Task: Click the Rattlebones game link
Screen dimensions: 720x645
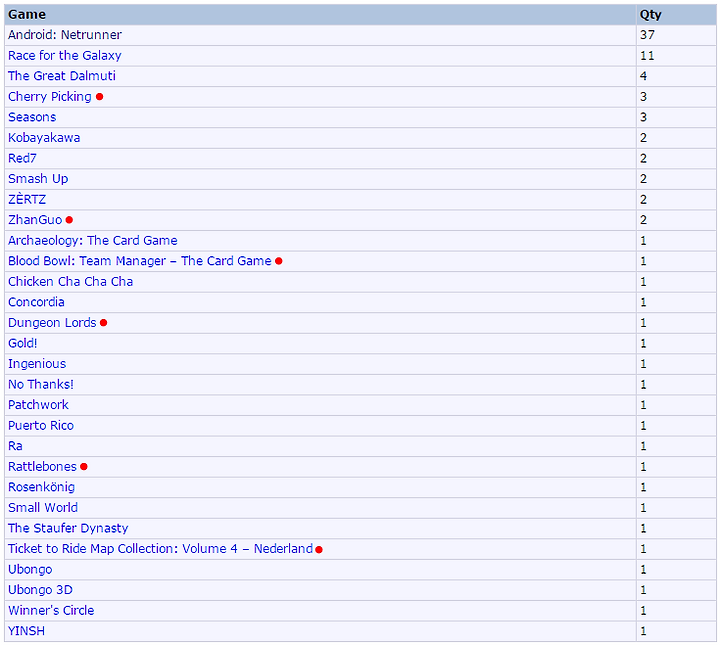Action: point(42,466)
